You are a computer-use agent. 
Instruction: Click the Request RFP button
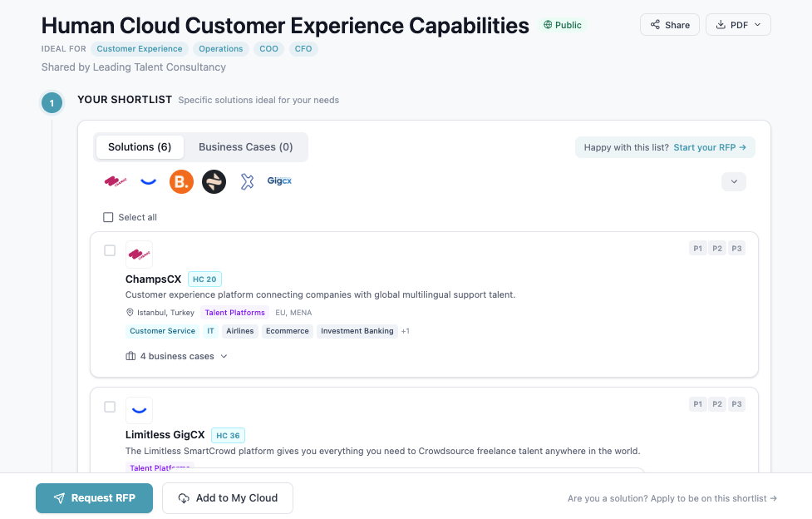94,498
